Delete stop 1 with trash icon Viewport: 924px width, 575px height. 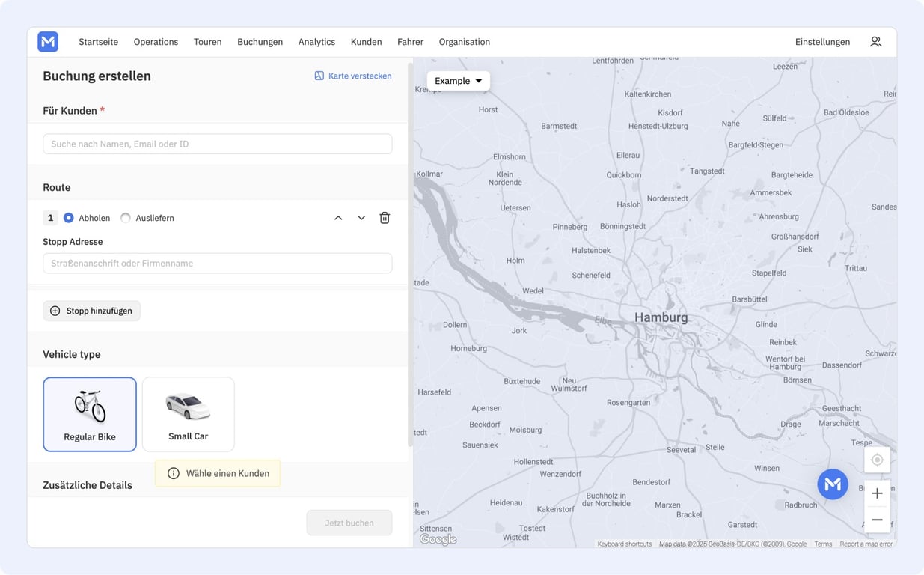(x=385, y=218)
